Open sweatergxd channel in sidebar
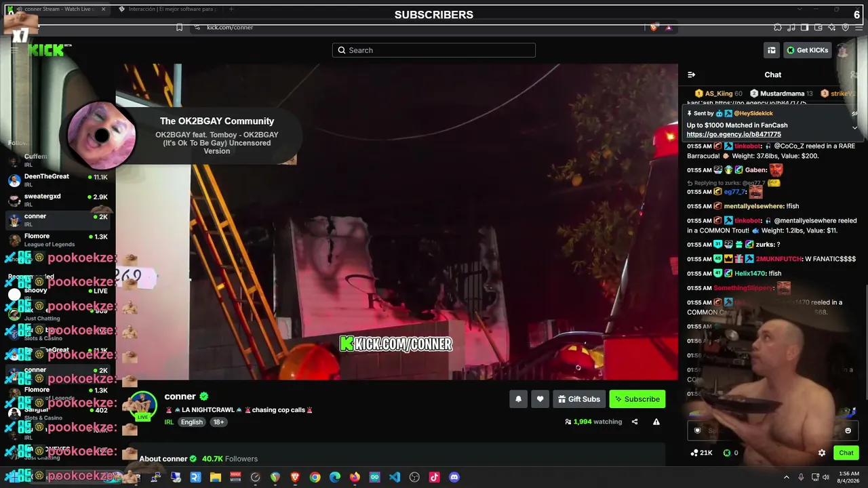 pyautogui.click(x=58, y=200)
